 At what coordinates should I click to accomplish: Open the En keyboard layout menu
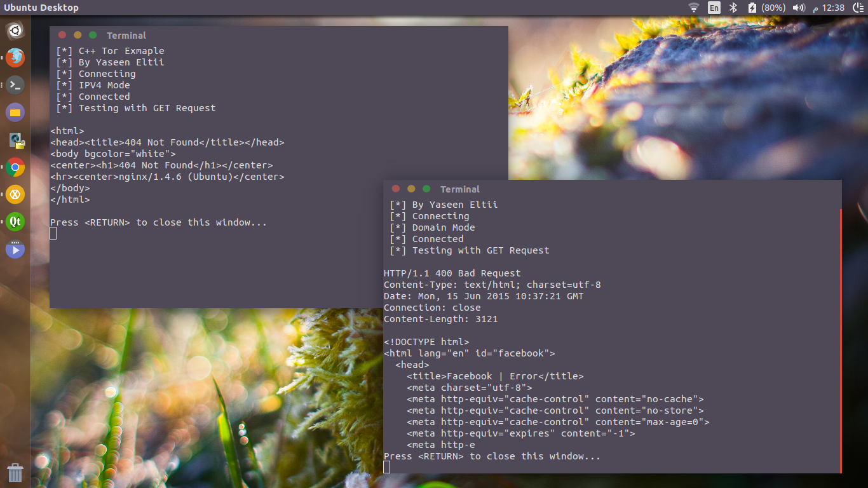click(x=714, y=8)
